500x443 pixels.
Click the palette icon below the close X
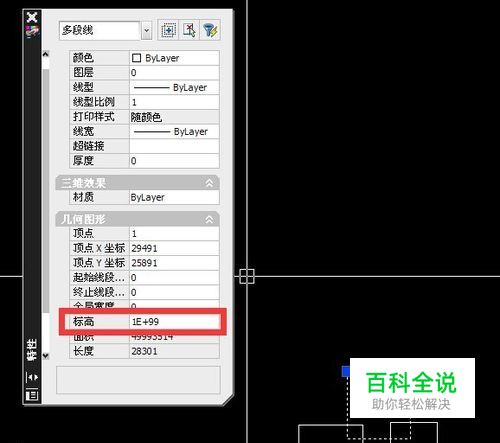pos(32,31)
